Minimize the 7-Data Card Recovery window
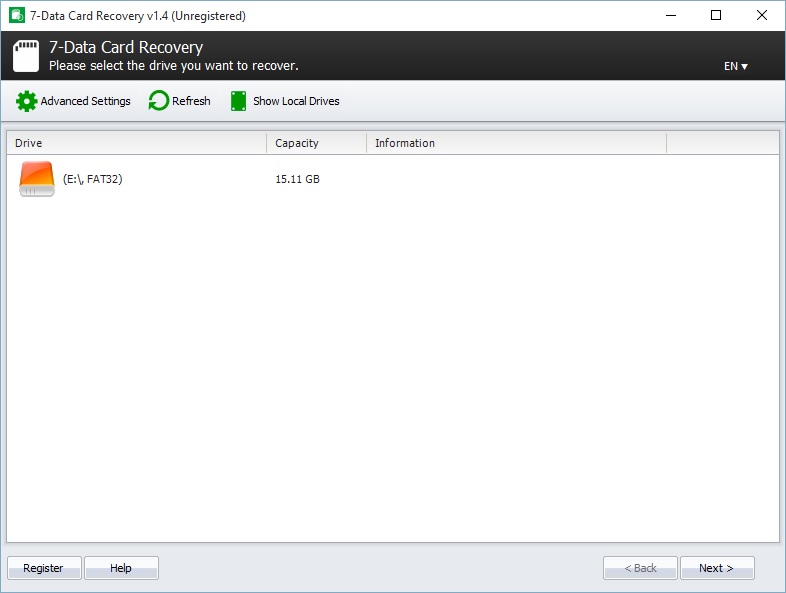This screenshot has width=786, height=593. coord(671,16)
